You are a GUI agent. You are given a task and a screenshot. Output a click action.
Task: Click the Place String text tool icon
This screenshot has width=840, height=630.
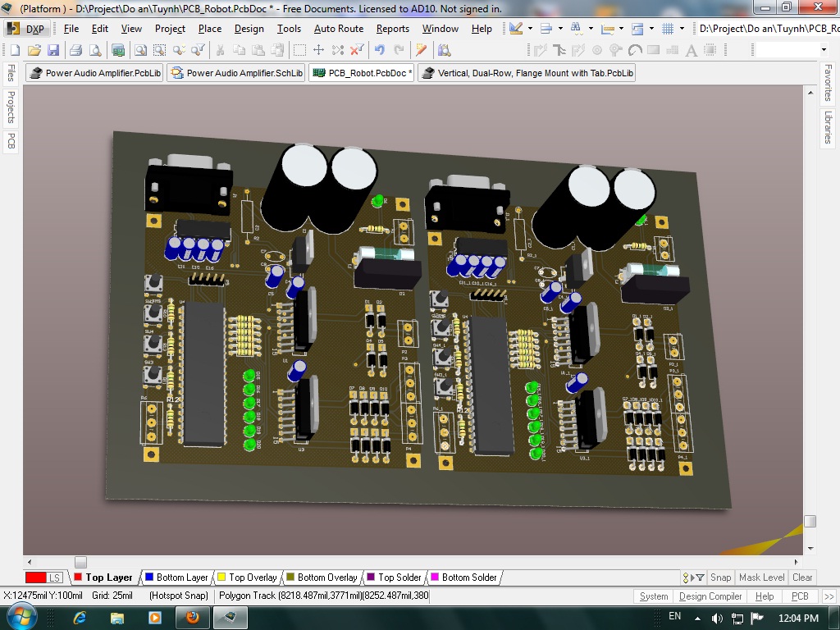click(x=691, y=51)
